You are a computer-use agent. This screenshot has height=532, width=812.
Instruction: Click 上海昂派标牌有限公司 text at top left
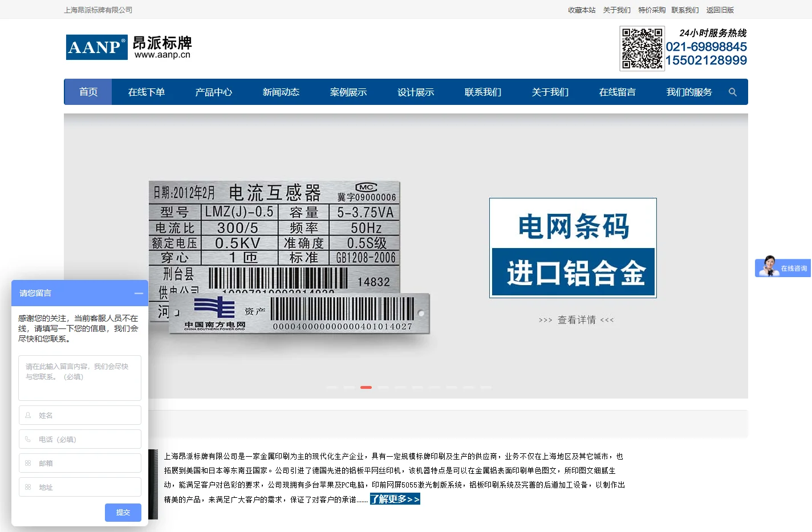(x=98, y=10)
